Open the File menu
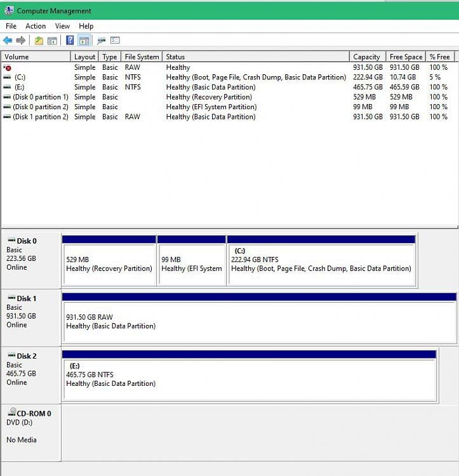This screenshot has width=459, height=476. point(11,26)
